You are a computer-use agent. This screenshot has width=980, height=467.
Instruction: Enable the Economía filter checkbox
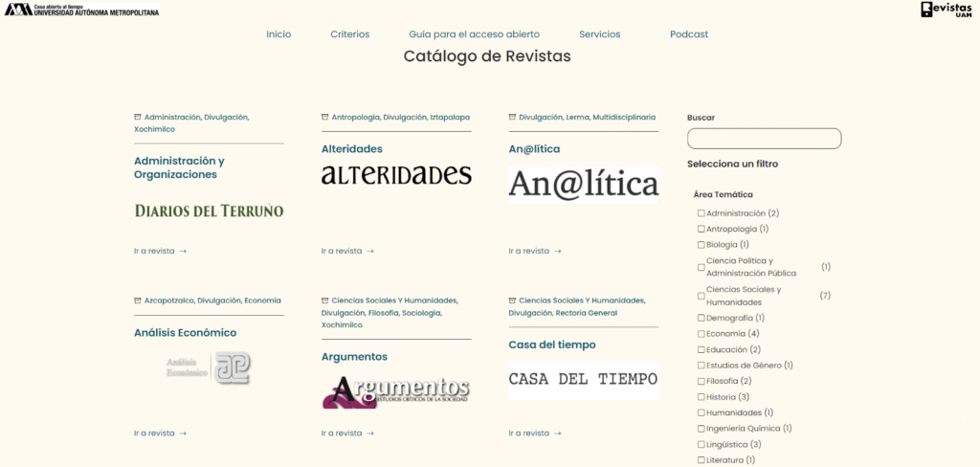702,334
